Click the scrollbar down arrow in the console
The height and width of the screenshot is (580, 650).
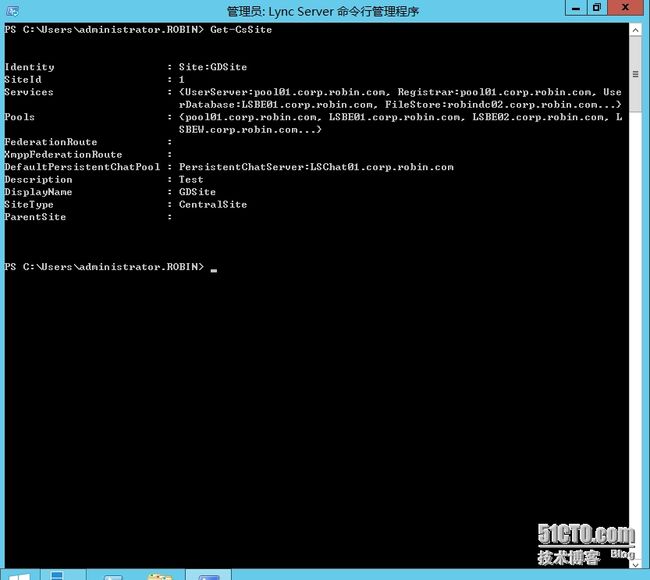[x=635, y=563]
